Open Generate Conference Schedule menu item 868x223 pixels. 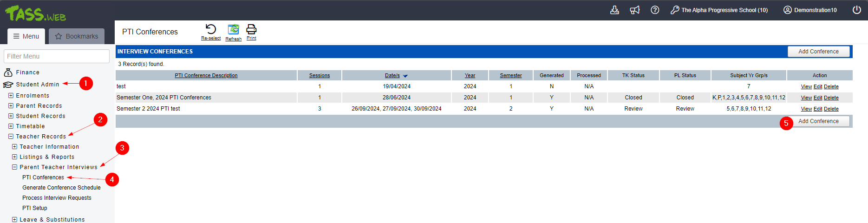tap(61, 188)
